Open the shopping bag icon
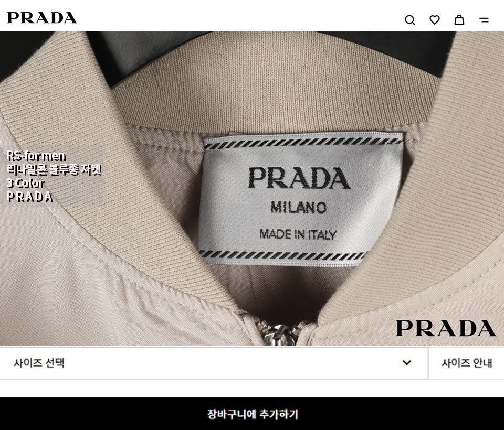This screenshot has width=504, height=430. [x=459, y=20]
